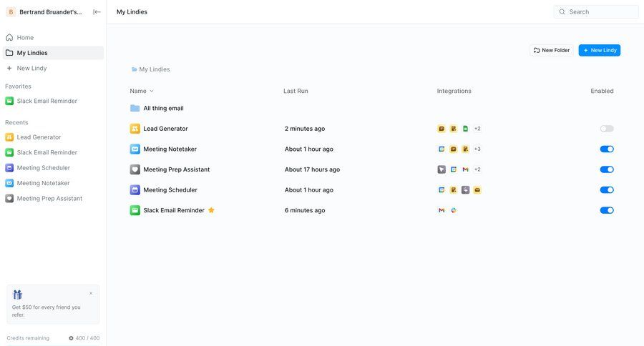Click the Integrations column header
This screenshot has height=346, width=644.
[x=454, y=91]
